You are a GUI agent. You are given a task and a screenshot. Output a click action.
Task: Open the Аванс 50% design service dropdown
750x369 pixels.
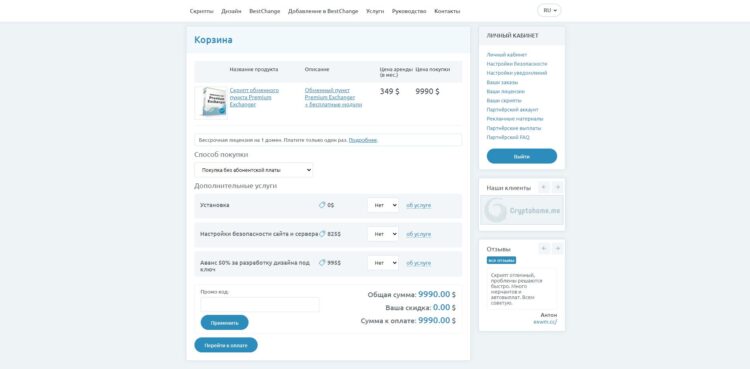[x=383, y=263]
